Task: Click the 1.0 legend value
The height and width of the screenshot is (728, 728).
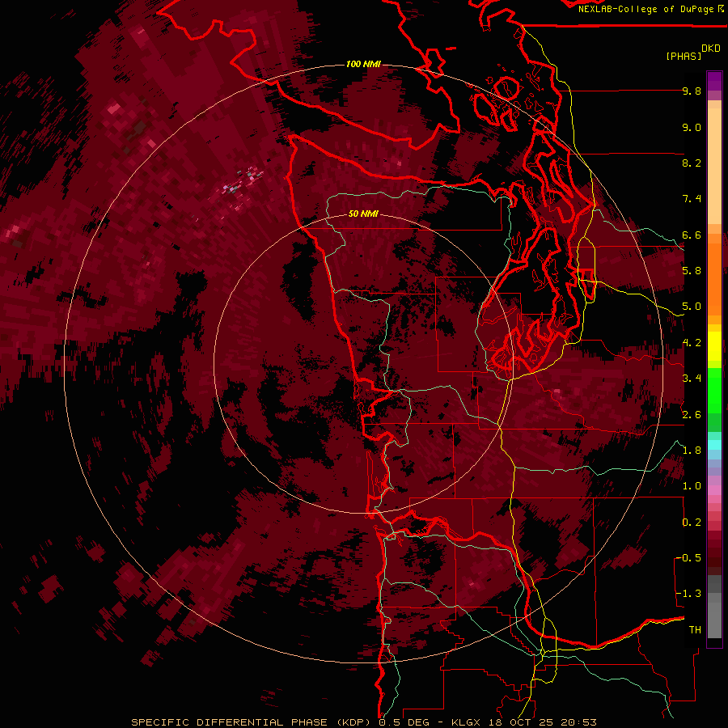Action: 692,486
